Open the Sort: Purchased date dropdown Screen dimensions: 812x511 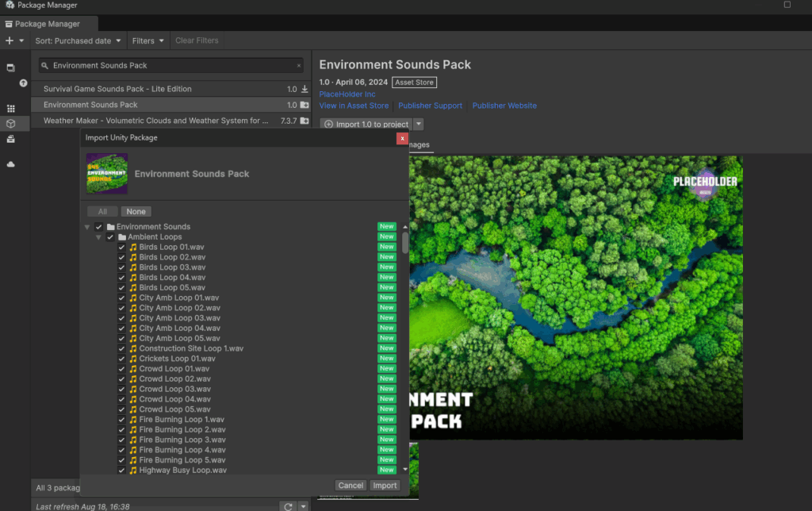(79, 40)
